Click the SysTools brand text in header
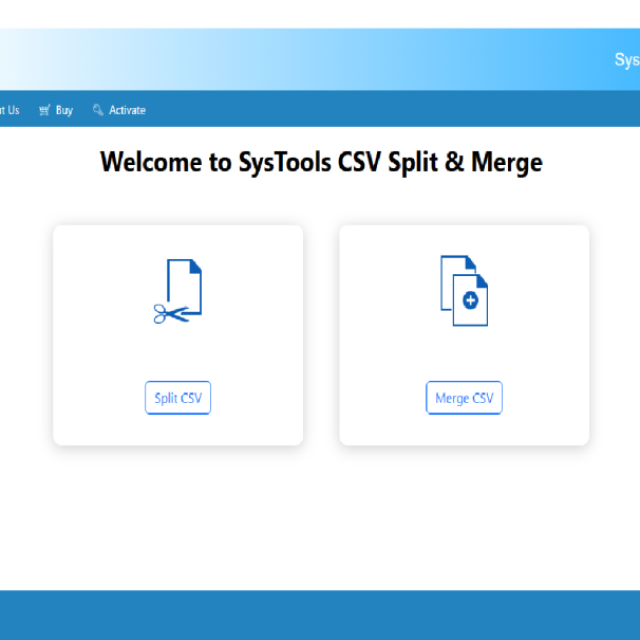Viewport: 640px width, 640px height. click(x=626, y=60)
